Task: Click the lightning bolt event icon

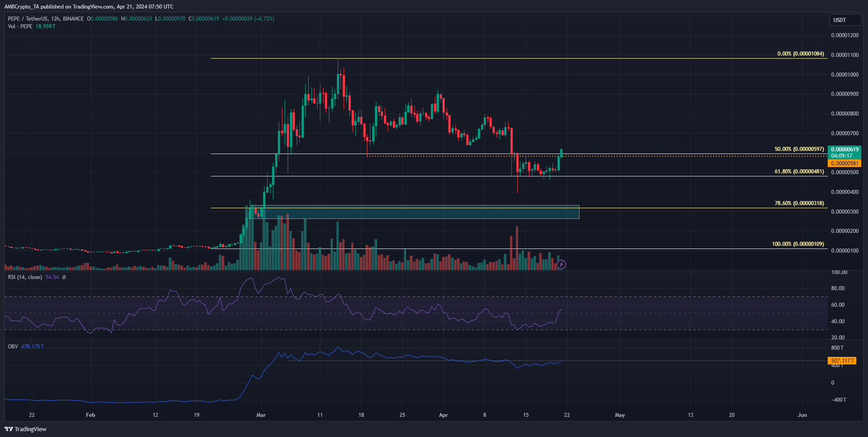Action: 561,265
